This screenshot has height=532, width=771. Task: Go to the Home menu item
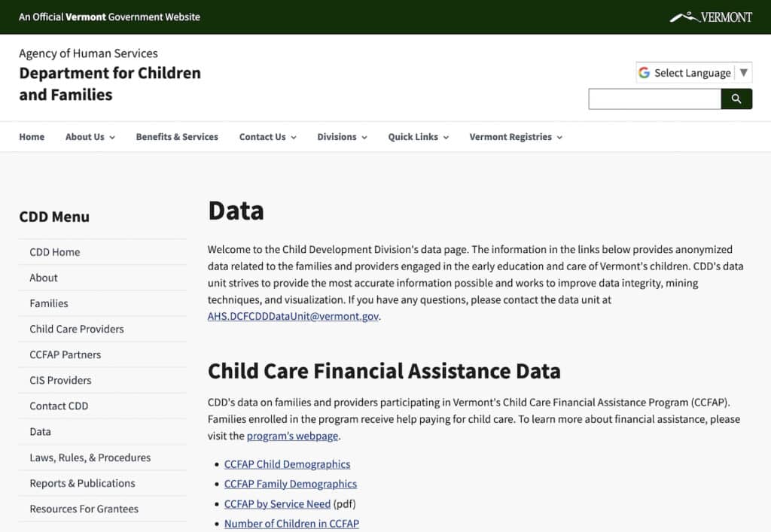click(32, 137)
